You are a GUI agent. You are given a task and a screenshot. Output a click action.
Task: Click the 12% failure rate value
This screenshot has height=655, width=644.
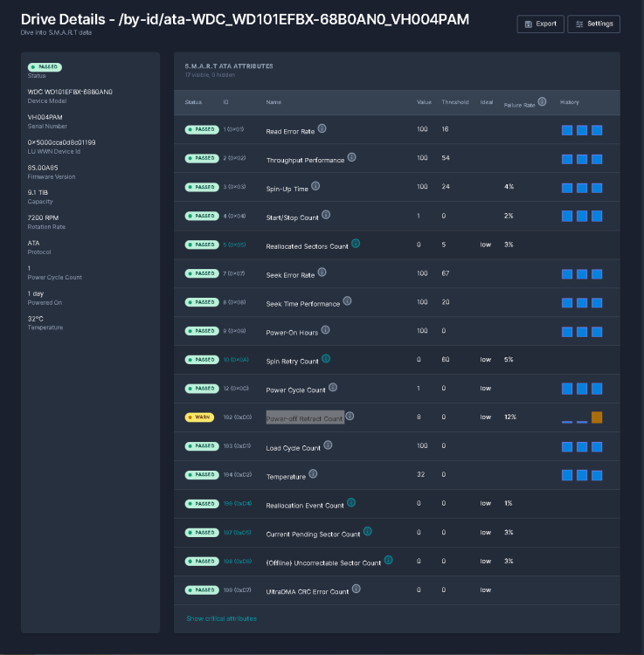510,417
